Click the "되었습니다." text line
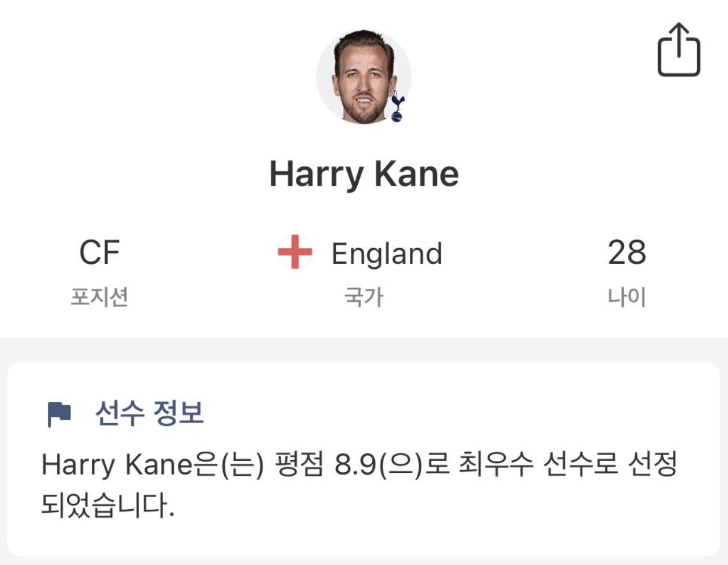Screen dimensions: 728x565 tap(107, 505)
